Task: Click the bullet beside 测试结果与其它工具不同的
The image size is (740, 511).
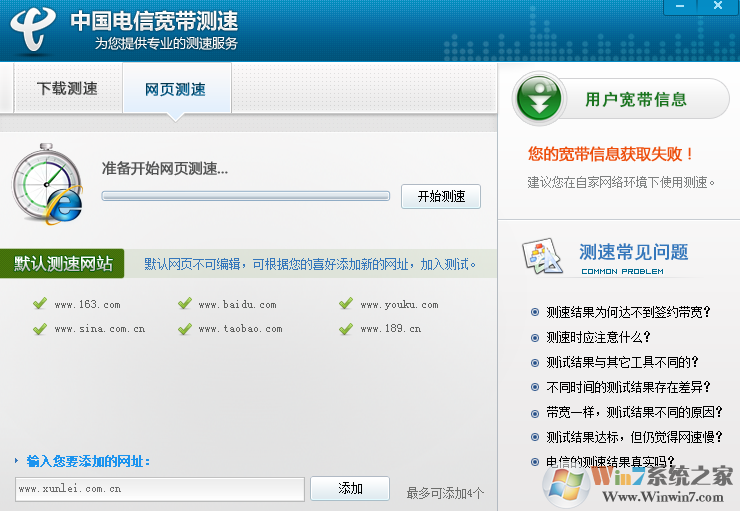Action: point(535,363)
